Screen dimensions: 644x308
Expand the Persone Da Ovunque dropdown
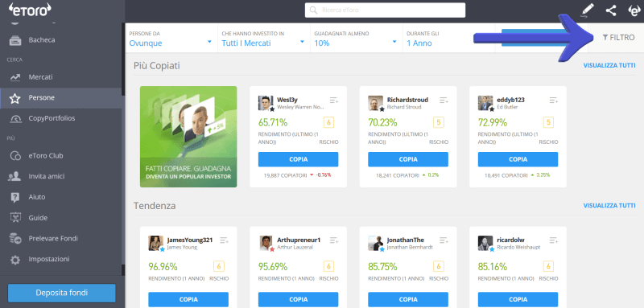pos(171,38)
